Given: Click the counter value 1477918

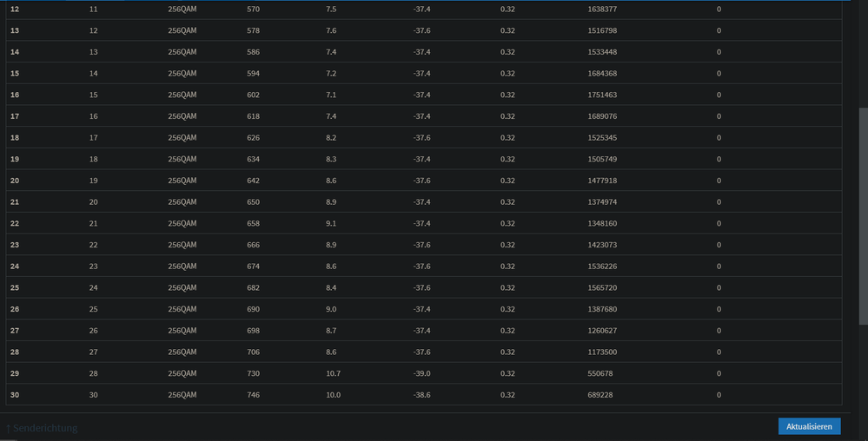Looking at the screenshot, I should pos(602,181).
